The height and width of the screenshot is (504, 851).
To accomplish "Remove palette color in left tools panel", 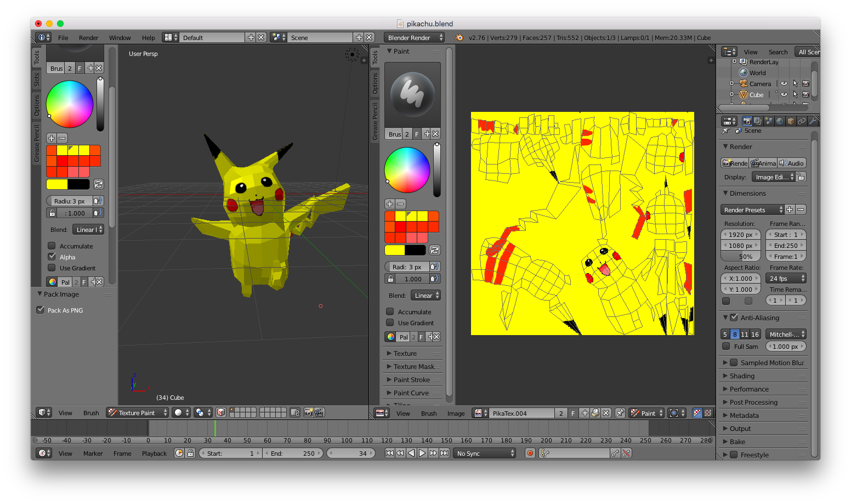I will click(x=62, y=138).
